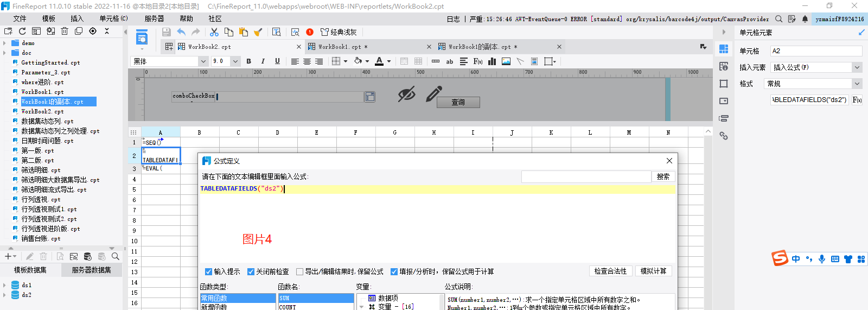Check the 导出/编辑结果时,保留公式 checkbox
868x310 pixels.
click(300, 271)
